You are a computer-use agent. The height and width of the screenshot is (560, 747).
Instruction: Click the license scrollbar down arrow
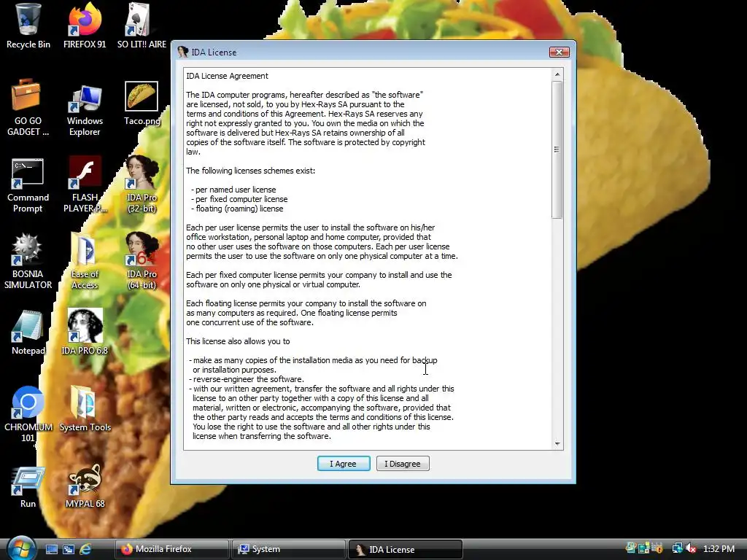[x=557, y=443]
